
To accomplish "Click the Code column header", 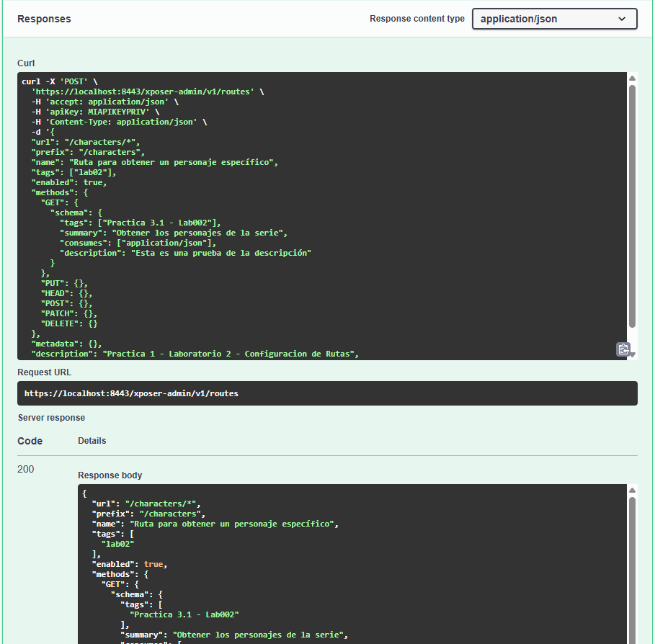I will (x=30, y=441).
